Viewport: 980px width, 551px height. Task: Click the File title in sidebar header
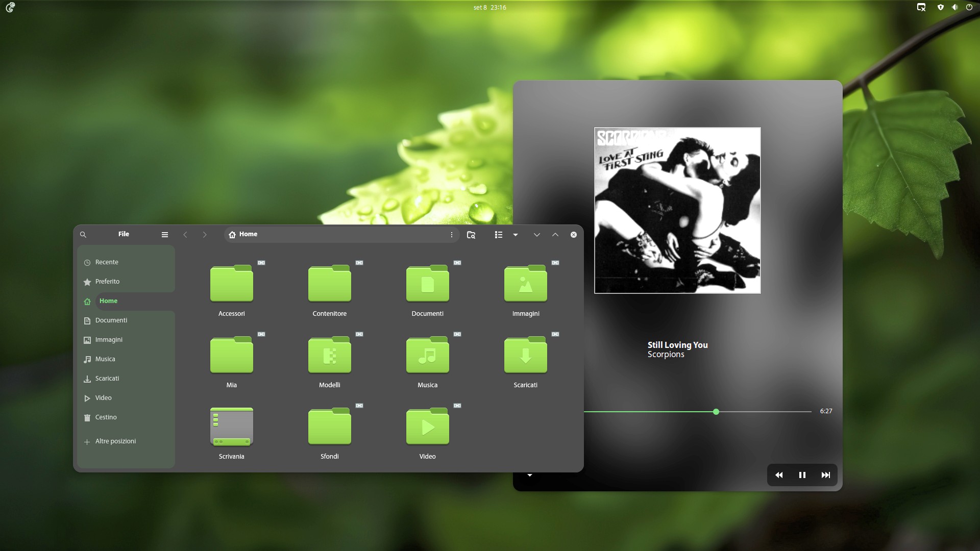[124, 234]
